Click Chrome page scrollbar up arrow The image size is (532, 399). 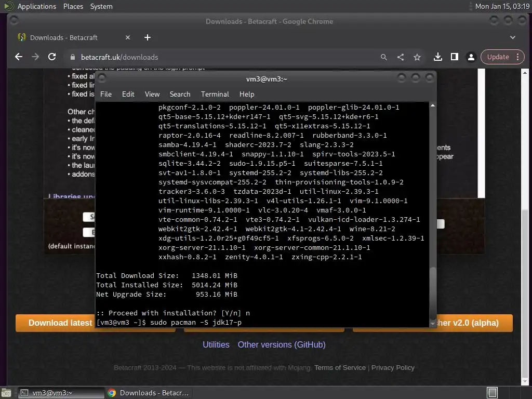pos(525,72)
